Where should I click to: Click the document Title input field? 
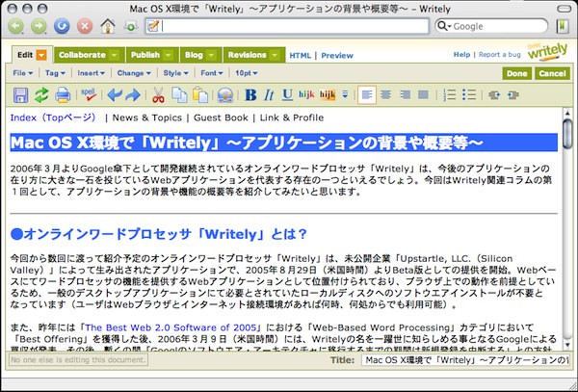(465, 360)
